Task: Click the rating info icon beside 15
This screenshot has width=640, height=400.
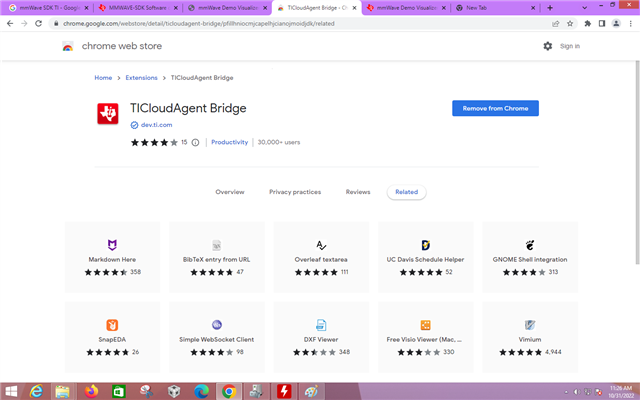Action: [x=196, y=142]
